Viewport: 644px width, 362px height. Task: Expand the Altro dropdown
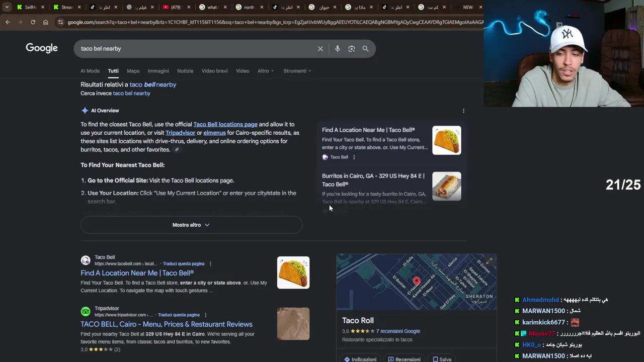[266, 71]
